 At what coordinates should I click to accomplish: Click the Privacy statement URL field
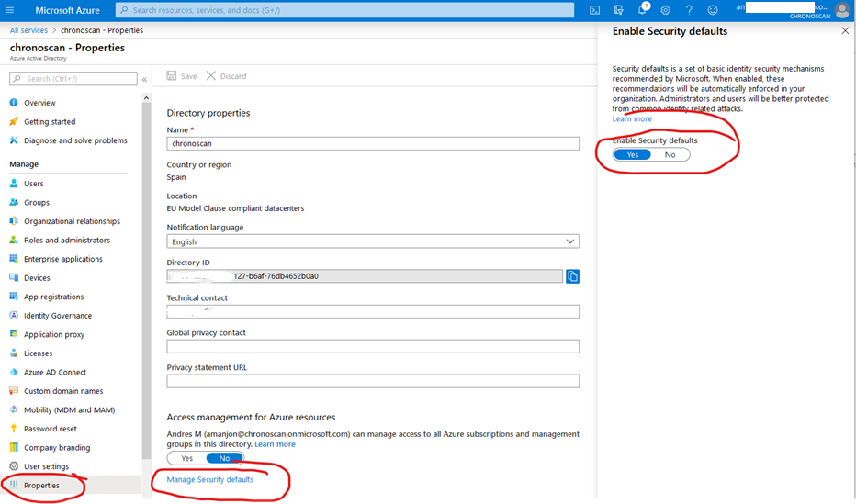(x=373, y=381)
